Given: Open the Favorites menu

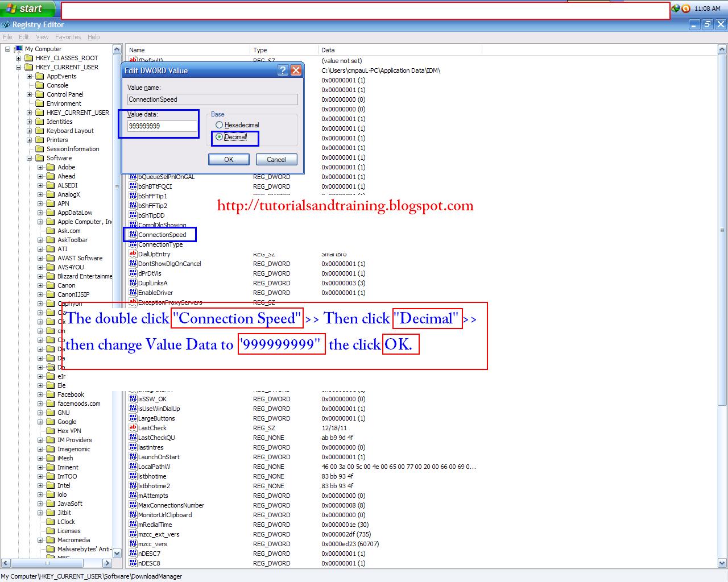Looking at the screenshot, I should coord(68,37).
